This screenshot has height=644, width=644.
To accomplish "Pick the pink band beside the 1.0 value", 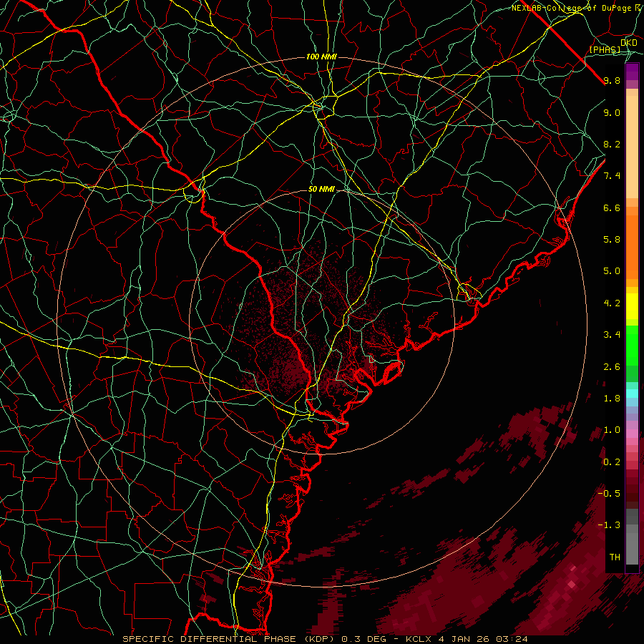I will 632,434.
